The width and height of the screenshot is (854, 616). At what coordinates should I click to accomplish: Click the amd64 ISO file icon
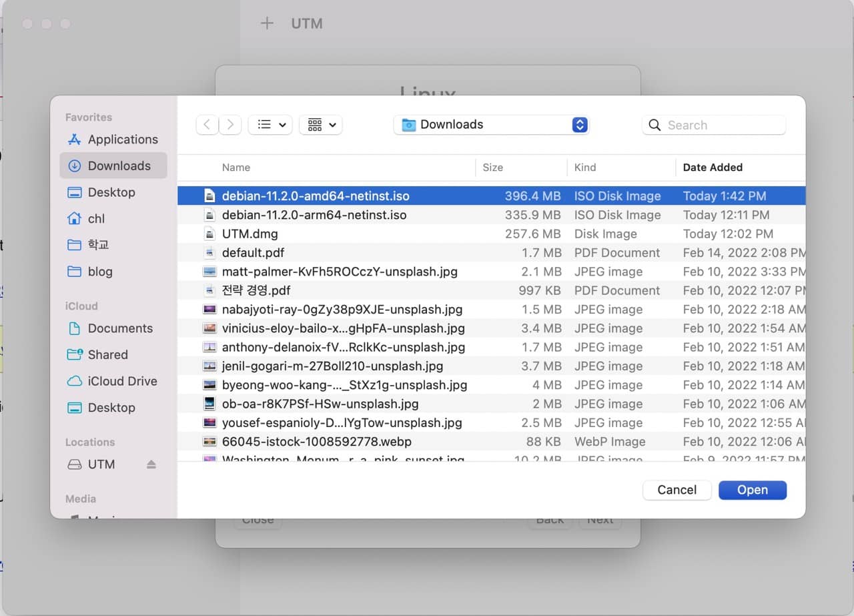pyautogui.click(x=209, y=196)
